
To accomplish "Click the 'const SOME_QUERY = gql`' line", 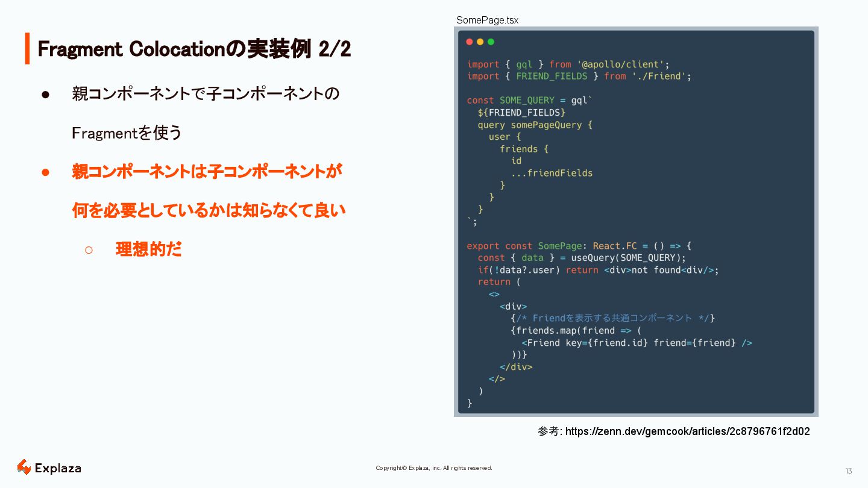I will (x=530, y=101).
